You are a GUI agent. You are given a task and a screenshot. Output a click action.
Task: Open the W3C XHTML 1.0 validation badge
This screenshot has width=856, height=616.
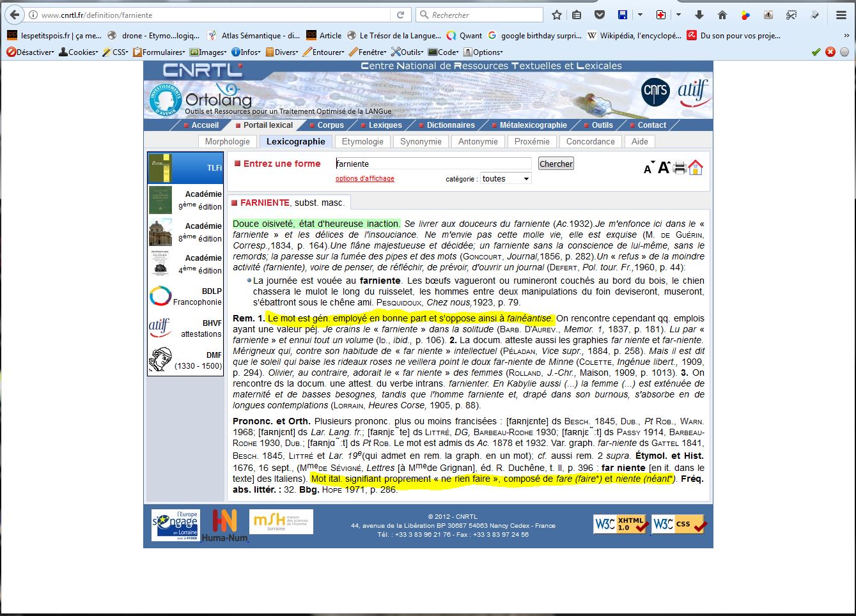(x=621, y=524)
